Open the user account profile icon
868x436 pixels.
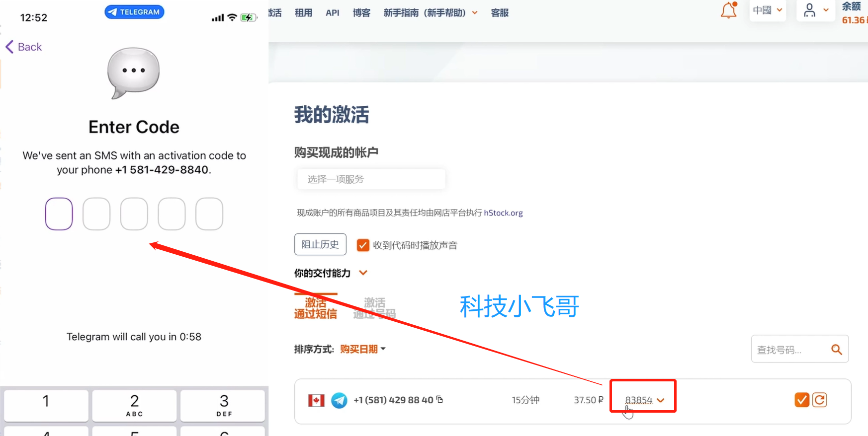pos(809,10)
